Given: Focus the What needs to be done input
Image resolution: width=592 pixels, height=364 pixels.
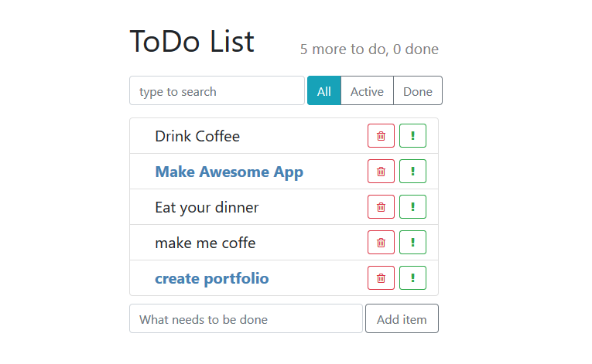Looking at the screenshot, I should [x=246, y=318].
